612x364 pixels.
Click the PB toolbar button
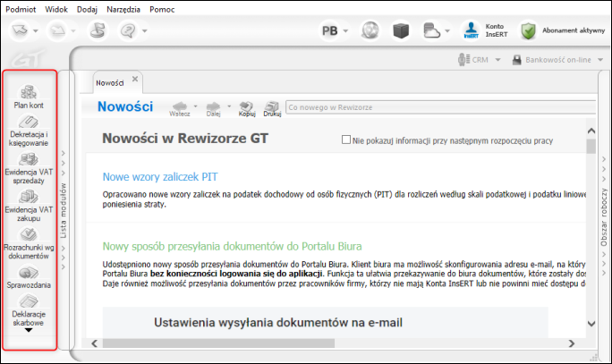[330, 30]
